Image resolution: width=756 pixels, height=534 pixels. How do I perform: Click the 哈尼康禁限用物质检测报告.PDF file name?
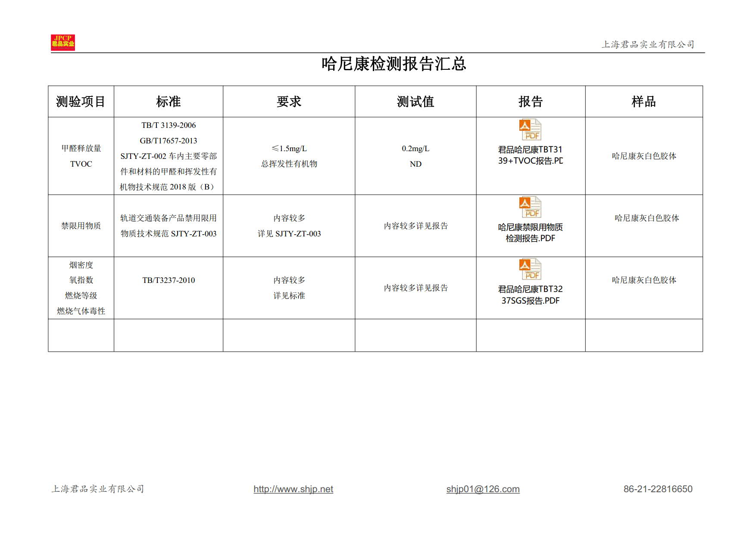pyautogui.click(x=530, y=233)
